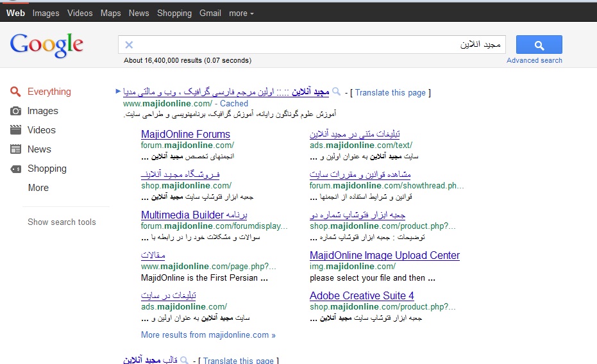This screenshot has width=597, height=364.
Task: Open MajidOnline Forums sitelink
Action: point(185,135)
